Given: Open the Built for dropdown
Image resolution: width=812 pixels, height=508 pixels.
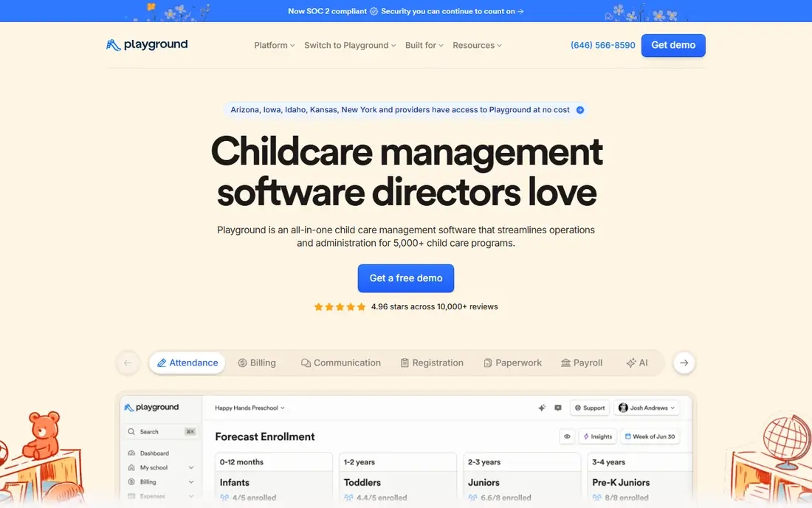Looking at the screenshot, I should click(x=424, y=46).
